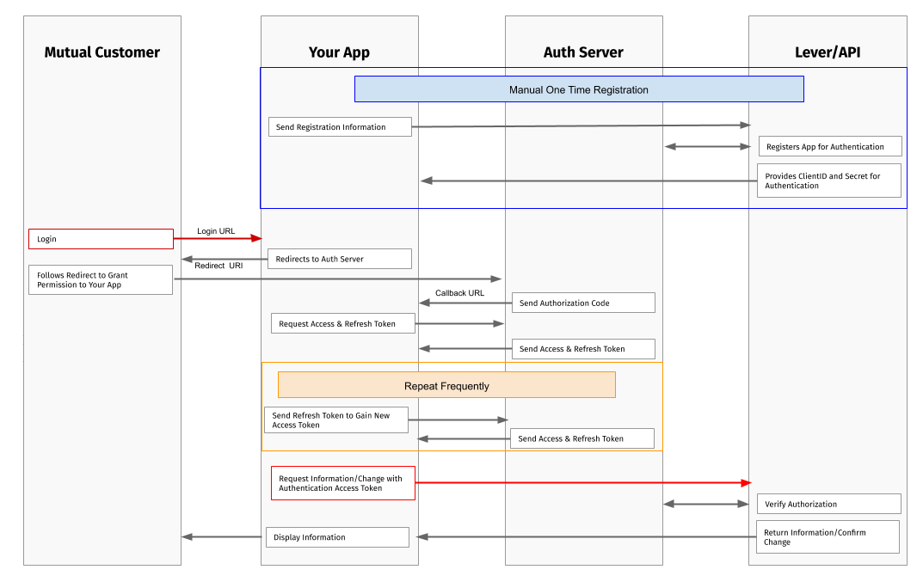Select the Auth Server lifeline header
The width and height of the screenshot is (923, 588).
click(583, 52)
